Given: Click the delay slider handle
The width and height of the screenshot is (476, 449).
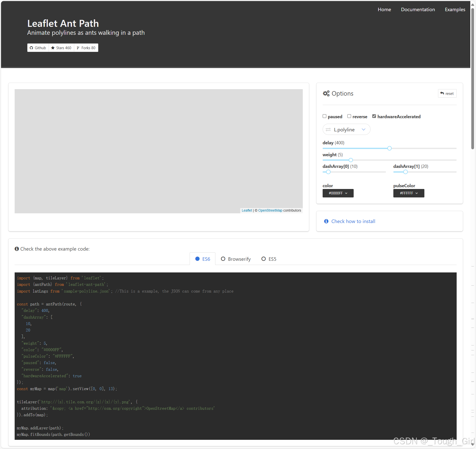Looking at the screenshot, I should (x=389, y=148).
